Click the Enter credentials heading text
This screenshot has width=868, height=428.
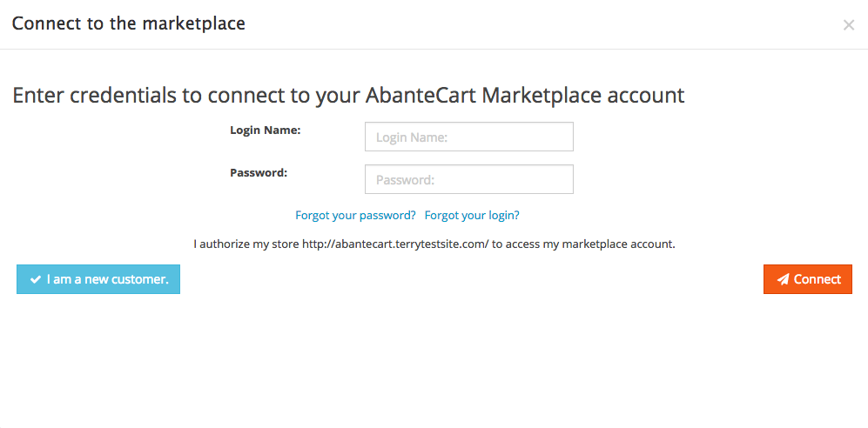tap(348, 95)
